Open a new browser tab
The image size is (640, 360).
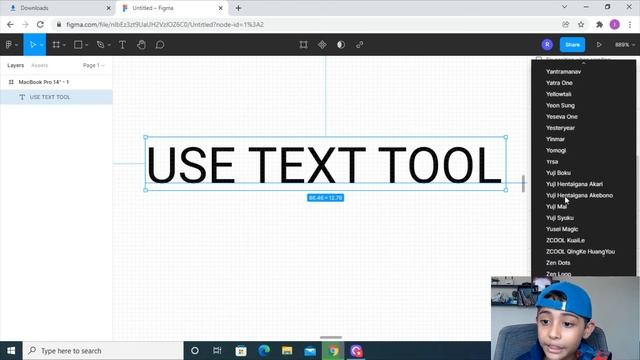point(238,8)
